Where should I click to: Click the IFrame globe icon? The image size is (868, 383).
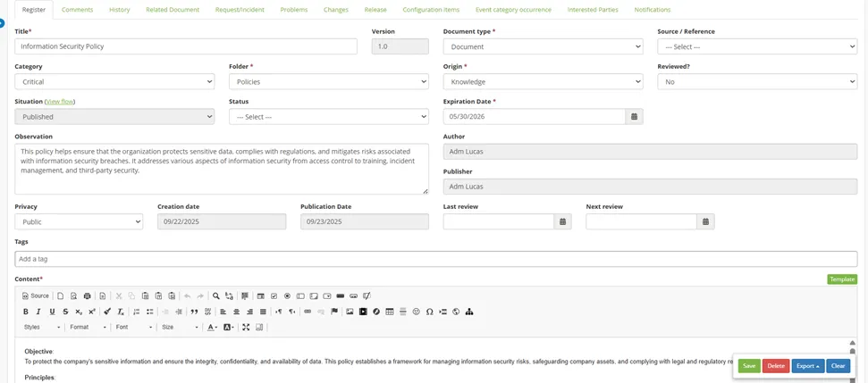tap(456, 312)
